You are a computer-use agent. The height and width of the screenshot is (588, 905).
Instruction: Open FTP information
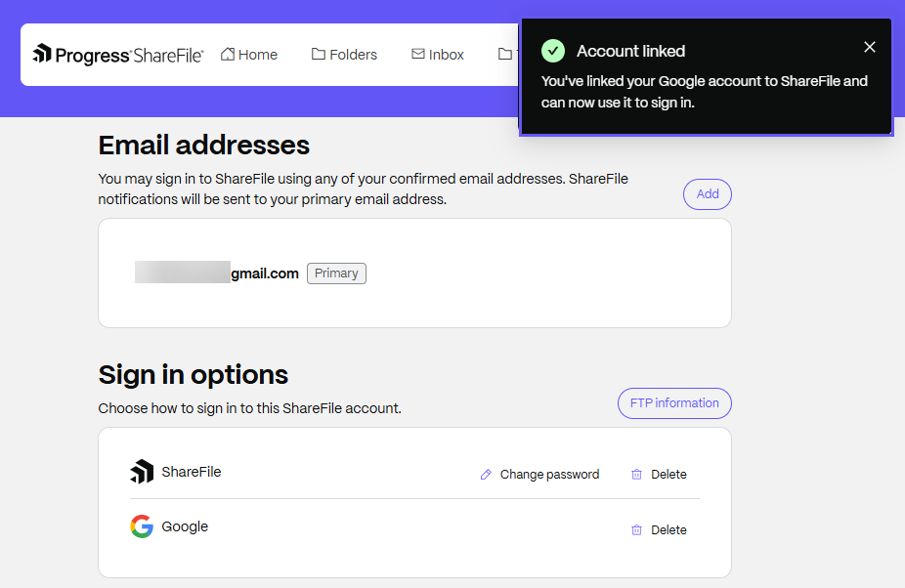[674, 403]
